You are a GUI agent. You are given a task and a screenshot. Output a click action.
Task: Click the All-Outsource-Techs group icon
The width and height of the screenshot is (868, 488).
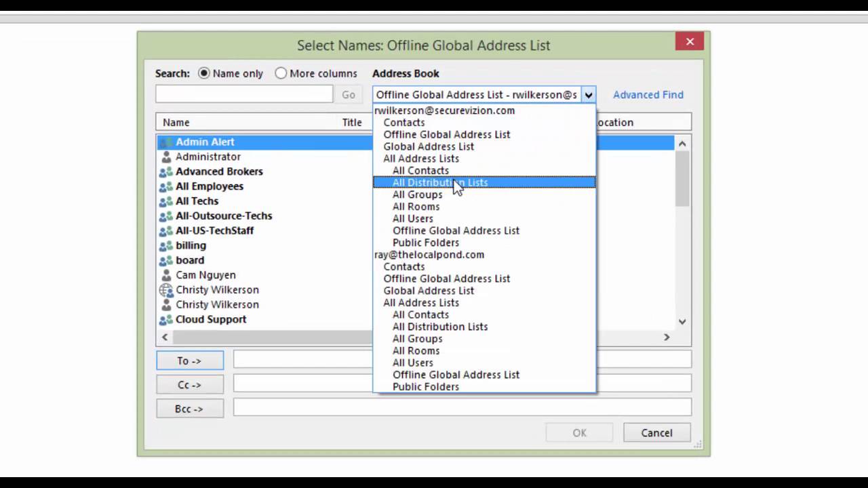pyautogui.click(x=165, y=216)
